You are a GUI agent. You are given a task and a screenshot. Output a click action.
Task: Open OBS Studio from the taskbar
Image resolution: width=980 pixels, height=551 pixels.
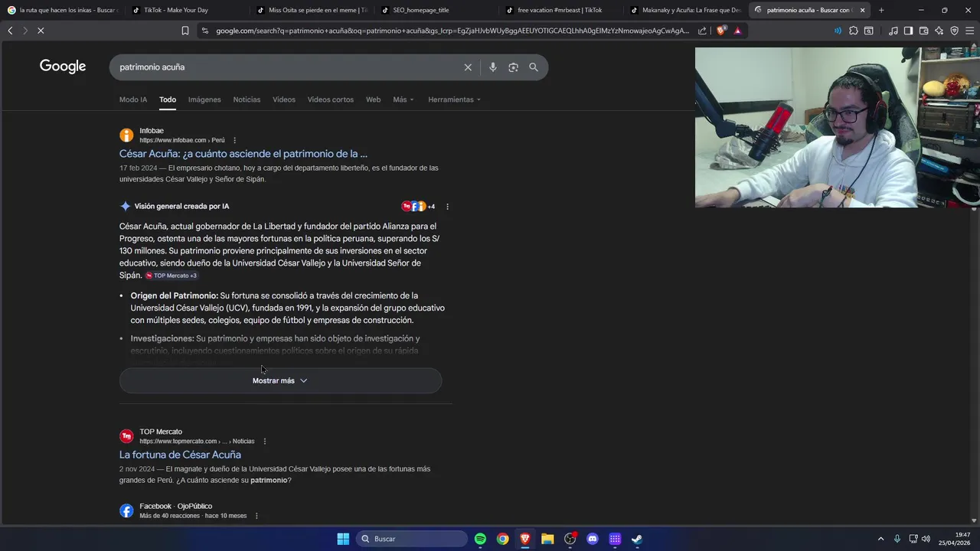[570, 539]
